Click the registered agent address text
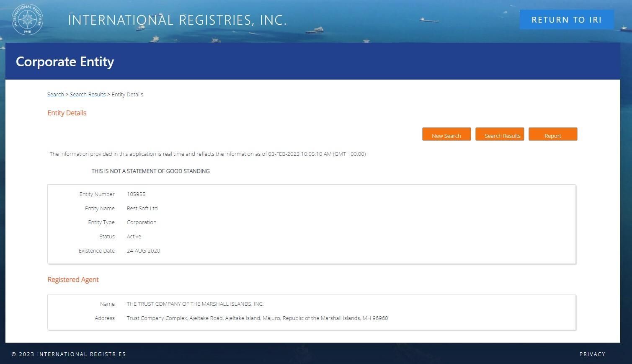The width and height of the screenshot is (632, 364). [257, 318]
